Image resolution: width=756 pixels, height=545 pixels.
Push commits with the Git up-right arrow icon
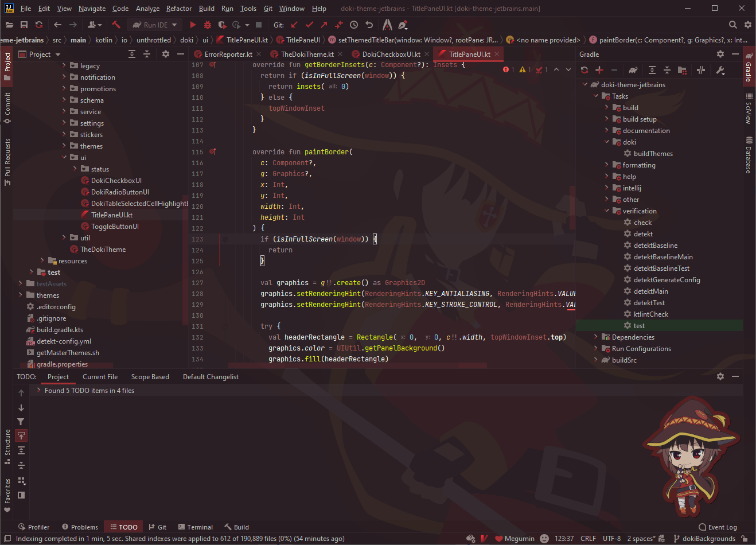tap(324, 25)
